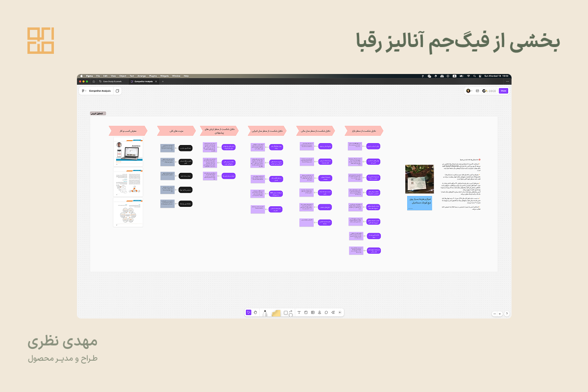Select the yellow Sticky note tool
The height and width of the screenshot is (392, 588).
coord(275,312)
